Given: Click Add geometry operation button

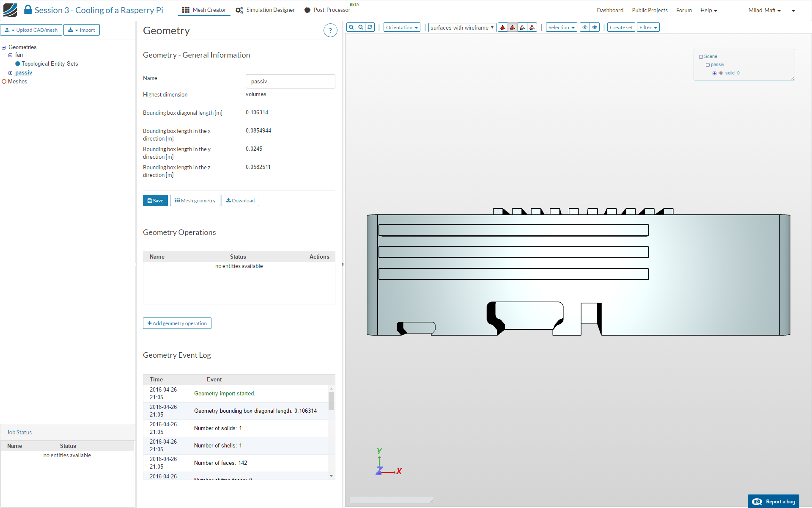Looking at the screenshot, I should coord(177,323).
